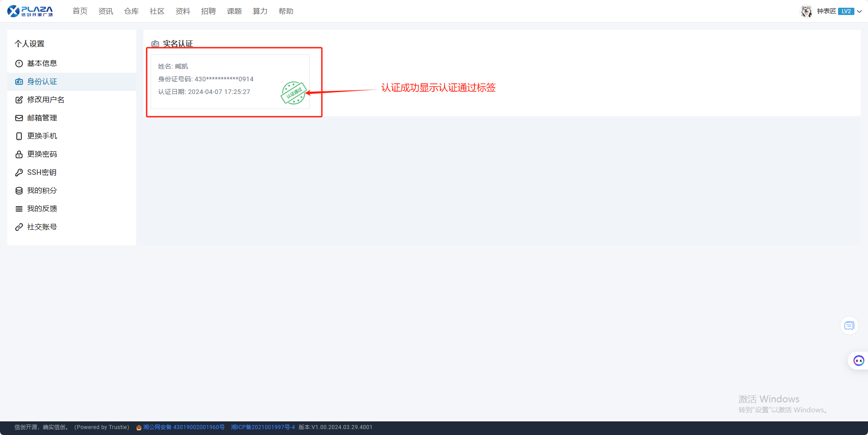Open the 湘公网安备 registration link
Screen dimensions: 868x435
click(183, 427)
